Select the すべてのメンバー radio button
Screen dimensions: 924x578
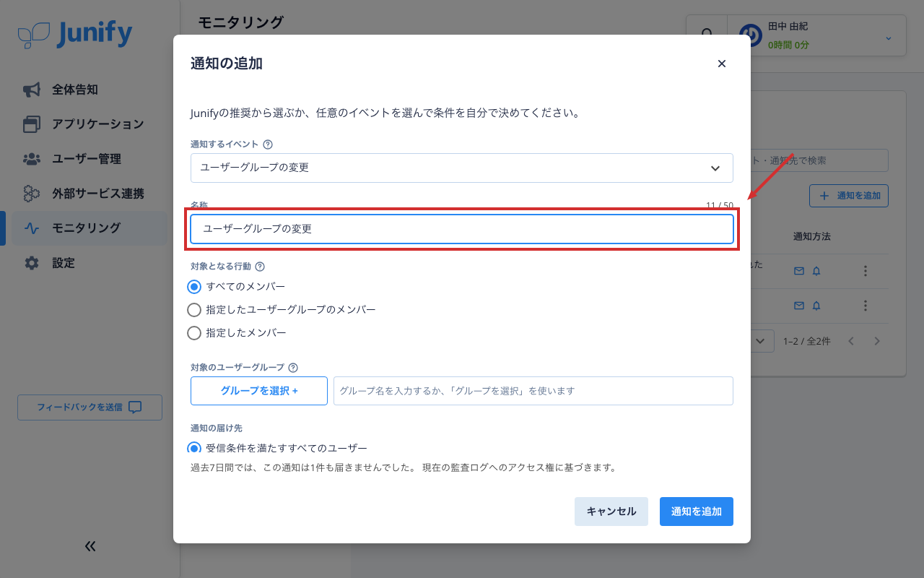click(x=194, y=287)
